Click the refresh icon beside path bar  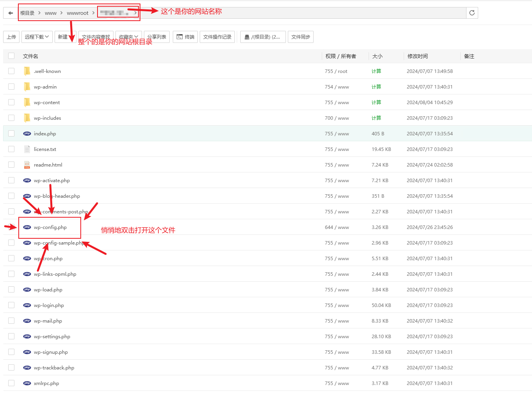coord(472,13)
